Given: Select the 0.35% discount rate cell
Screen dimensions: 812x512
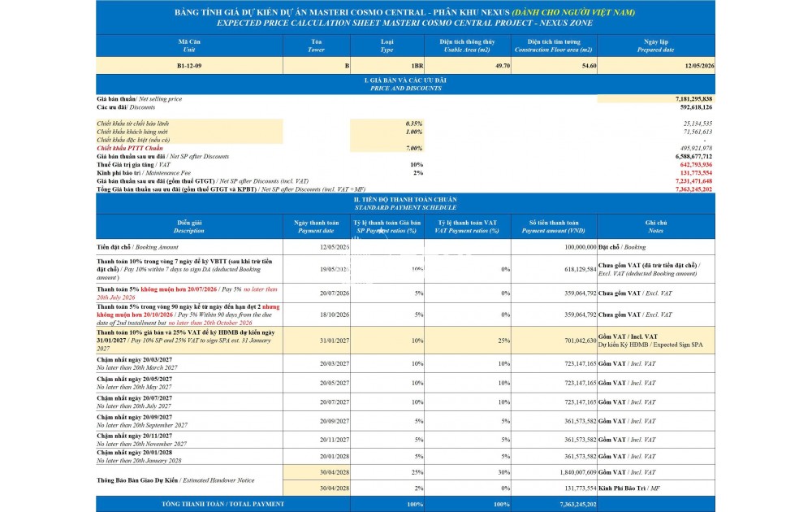Looking at the screenshot, I should click(x=387, y=124).
